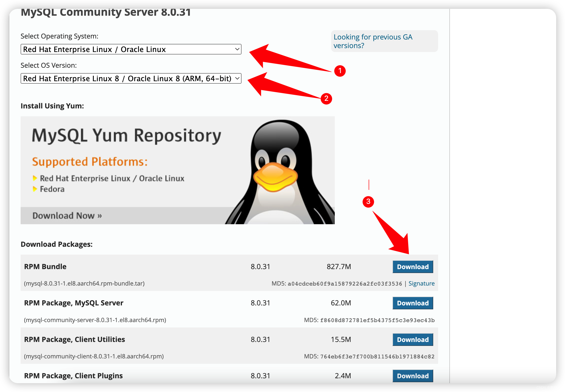Click the filename mysql-community-client-8.0.31-1.el8.aarch64.rpm
565x392 pixels.
(x=94, y=356)
